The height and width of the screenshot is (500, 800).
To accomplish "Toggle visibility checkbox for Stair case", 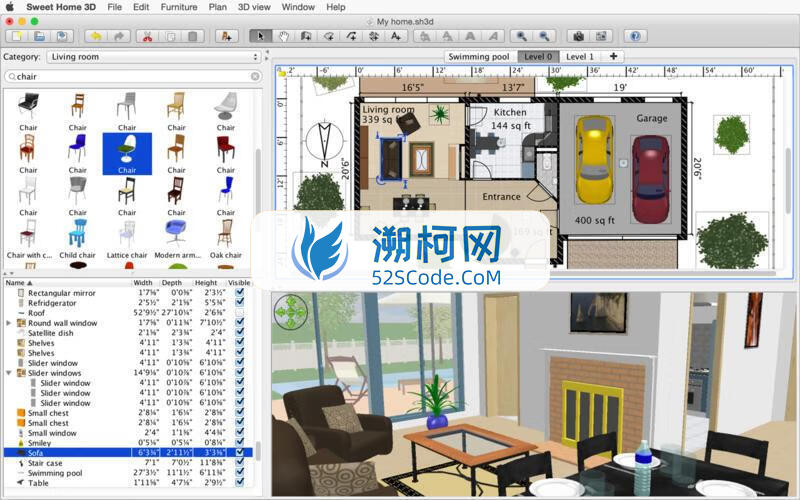I will [x=239, y=463].
